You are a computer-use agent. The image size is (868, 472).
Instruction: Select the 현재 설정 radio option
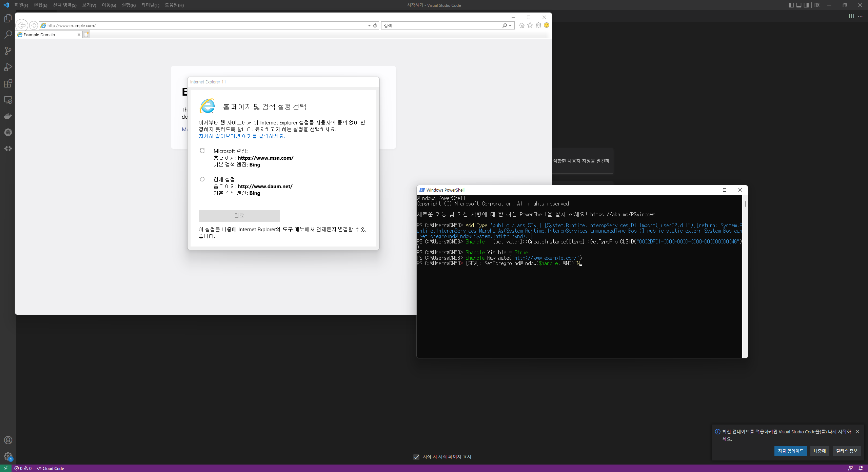[202, 179]
